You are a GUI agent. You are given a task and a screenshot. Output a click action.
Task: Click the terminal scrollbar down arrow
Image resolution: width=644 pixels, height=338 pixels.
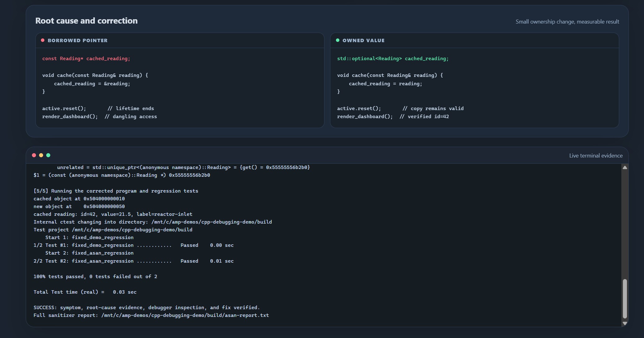[x=625, y=323]
